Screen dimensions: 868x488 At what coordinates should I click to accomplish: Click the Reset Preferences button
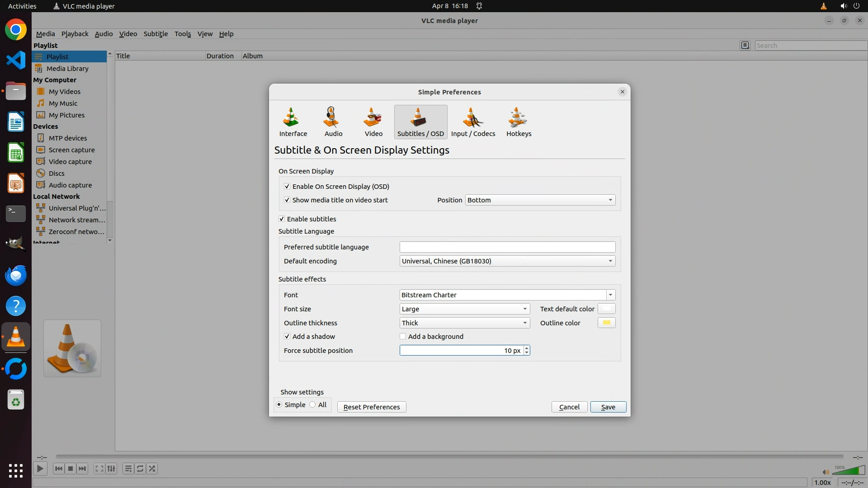click(371, 407)
